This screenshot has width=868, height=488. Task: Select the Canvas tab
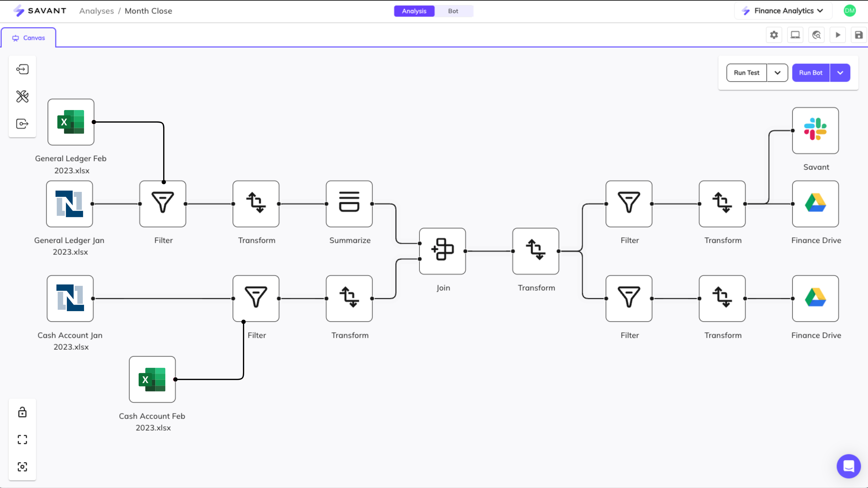point(29,38)
